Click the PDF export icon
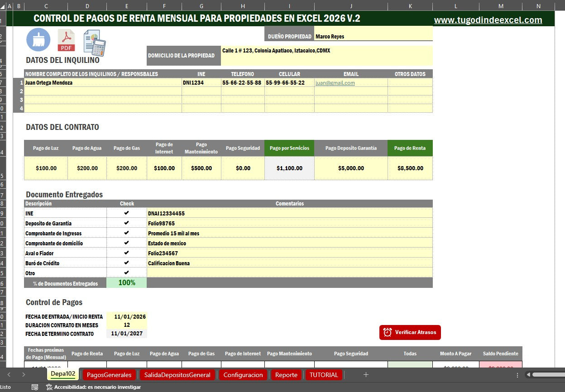The height and width of the screenshot is (392, 565). pos(66,40)
